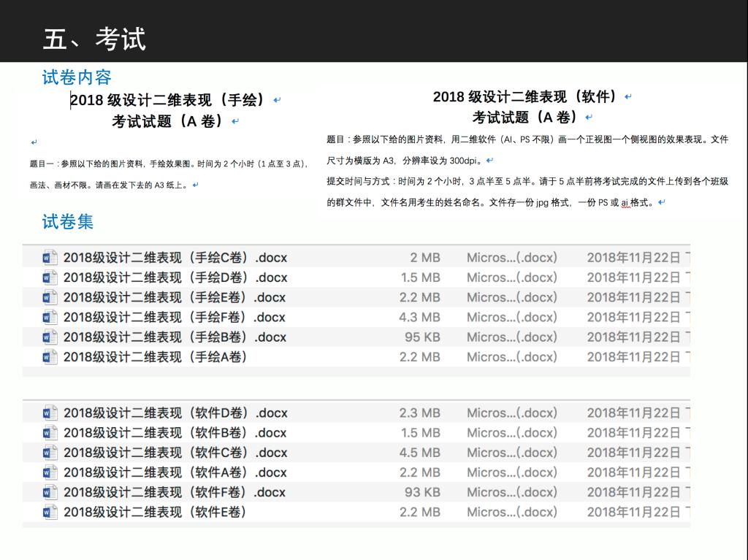This screenshot has height=560, width=748.
Task: Click the Word icon beside 软件F卷 file
Action: point(50,493)
